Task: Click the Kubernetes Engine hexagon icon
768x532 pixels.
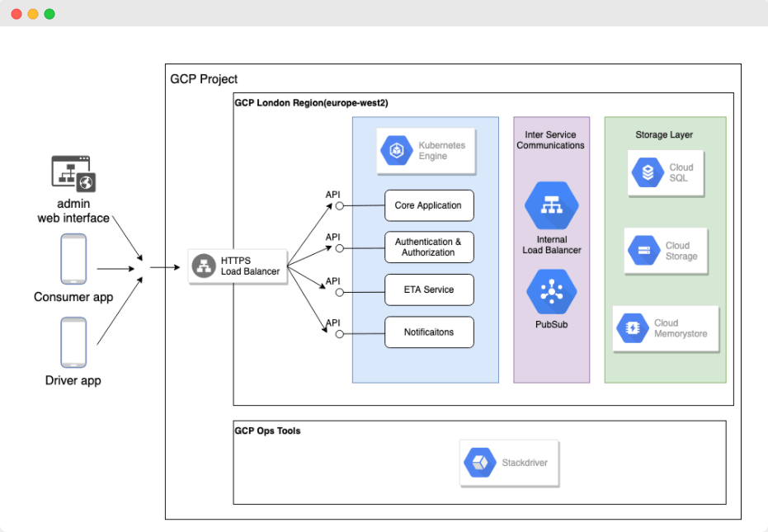Action: click(397, 150)
